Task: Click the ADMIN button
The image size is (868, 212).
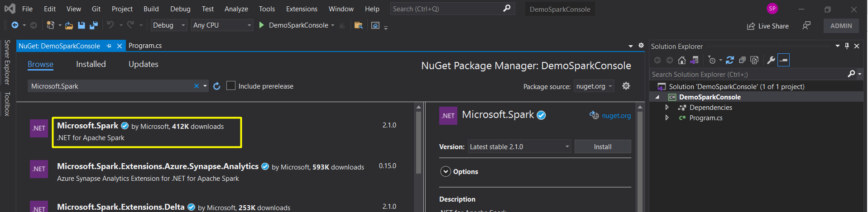Action: (841, 26)
